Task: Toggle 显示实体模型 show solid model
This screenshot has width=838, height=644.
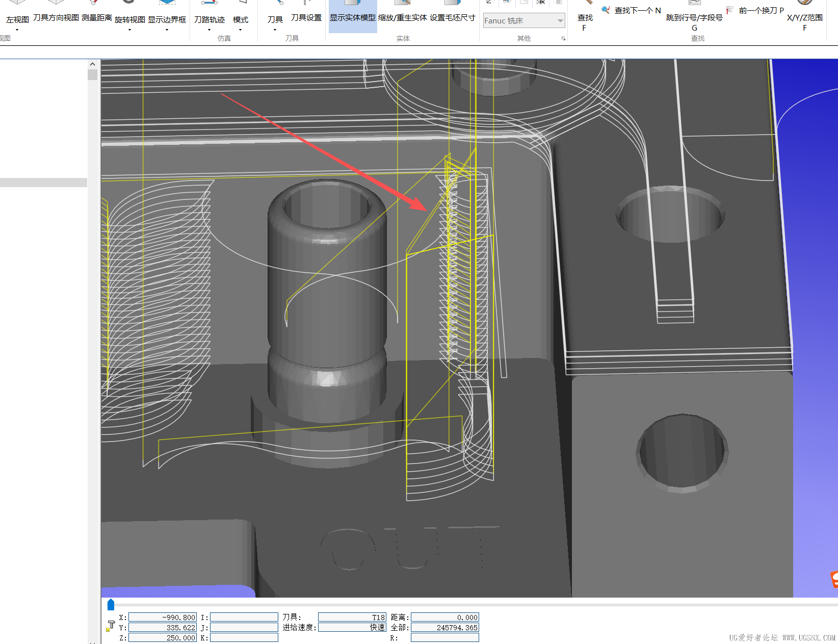Action: (352, 17)
